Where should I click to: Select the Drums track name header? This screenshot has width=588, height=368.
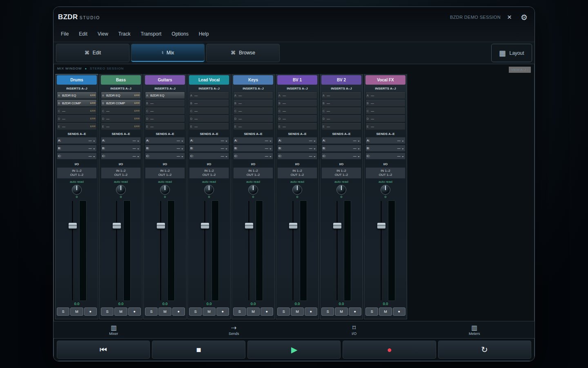point(77,80)
